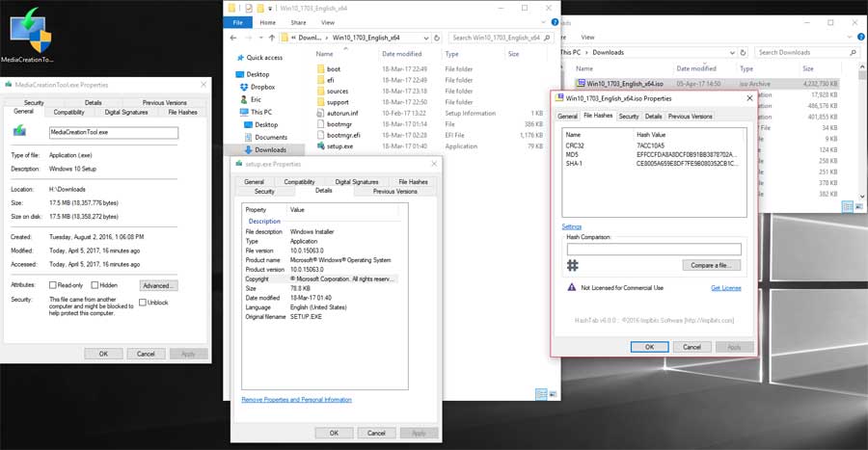The height and width of the screenshot is (450, 868).
Task: Select the support folder icon
Action: 320,102
